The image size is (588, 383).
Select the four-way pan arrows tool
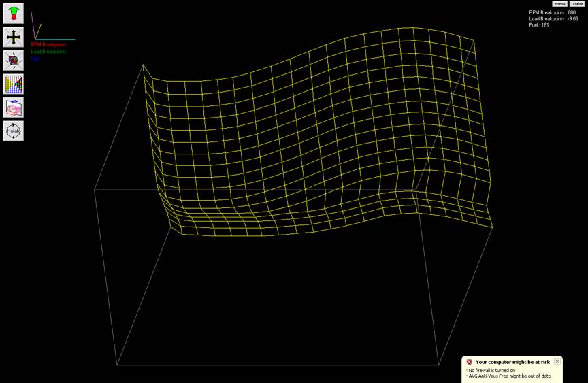(14, 37)
